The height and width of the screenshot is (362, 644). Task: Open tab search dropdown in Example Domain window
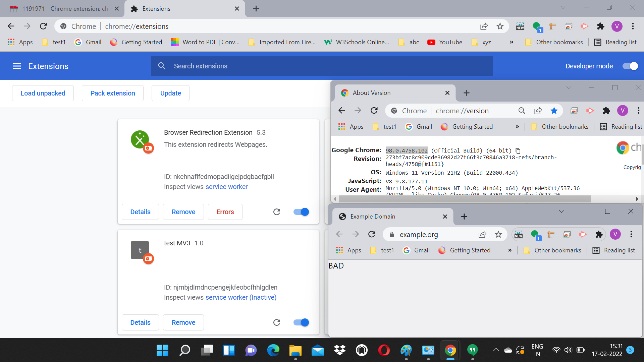point(561,211)
